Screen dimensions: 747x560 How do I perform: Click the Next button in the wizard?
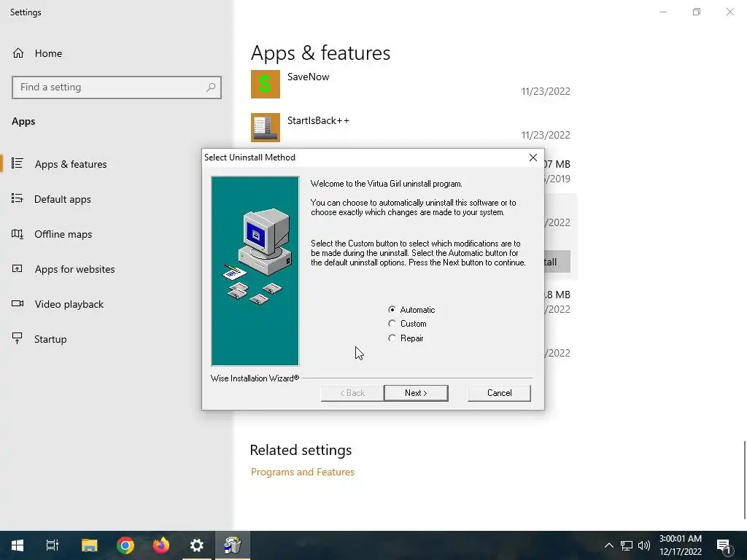tap(416, 393)
